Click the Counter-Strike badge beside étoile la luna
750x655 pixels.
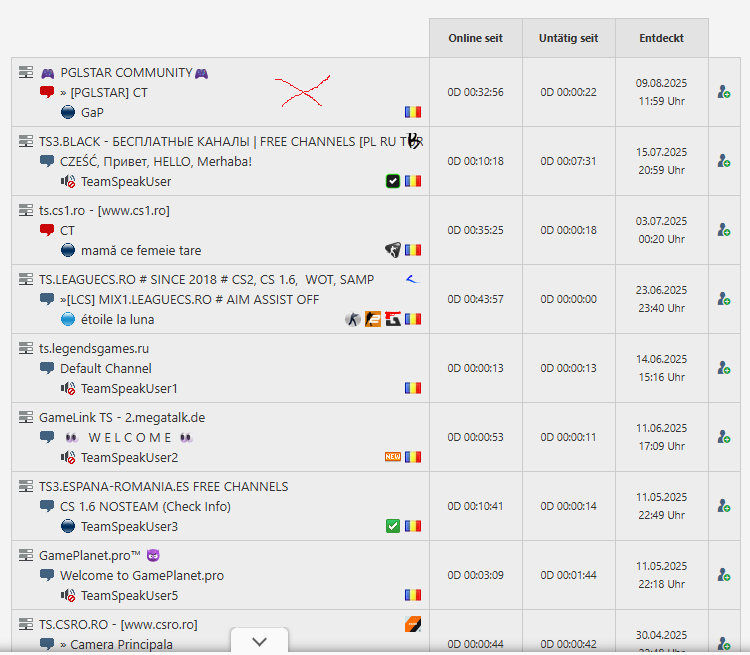[352, 319]
